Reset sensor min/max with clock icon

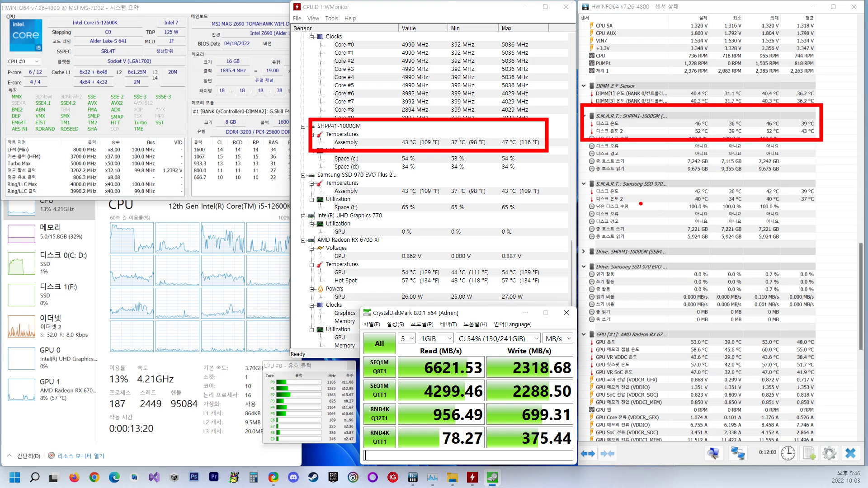click(x=788, y=453)
